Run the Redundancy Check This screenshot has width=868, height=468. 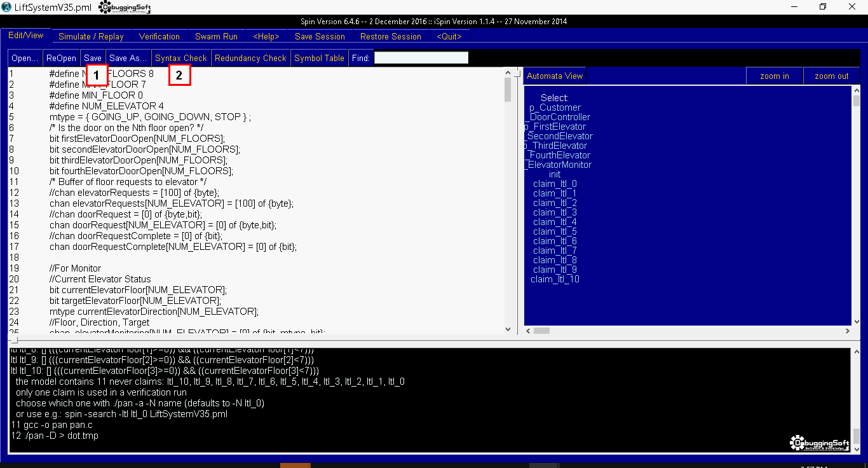250,57
